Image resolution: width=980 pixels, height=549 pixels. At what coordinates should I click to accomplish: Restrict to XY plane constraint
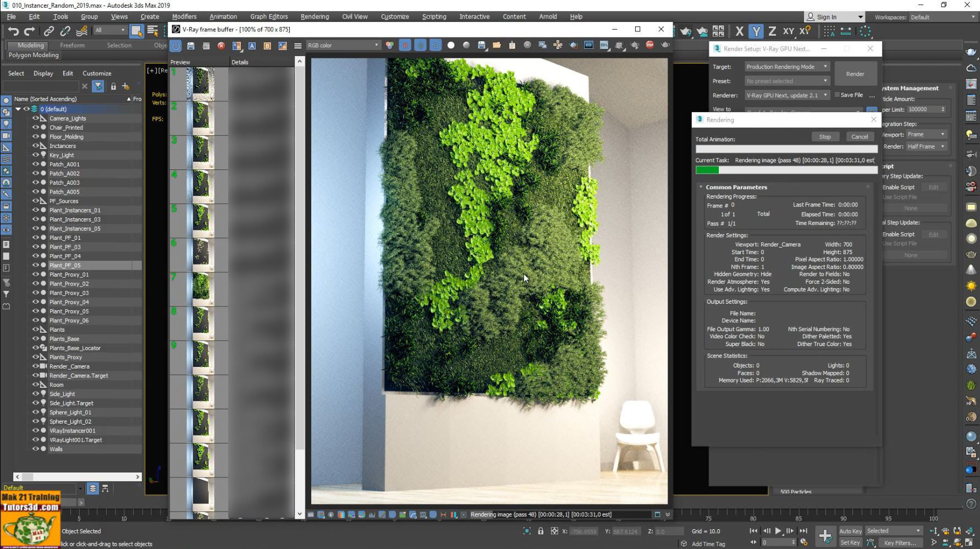[x=788, y=31]
